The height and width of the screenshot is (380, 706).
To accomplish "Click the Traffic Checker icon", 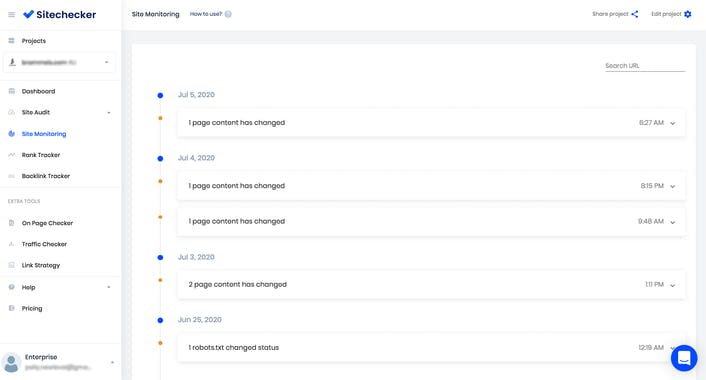I will (x=11, y=244).
